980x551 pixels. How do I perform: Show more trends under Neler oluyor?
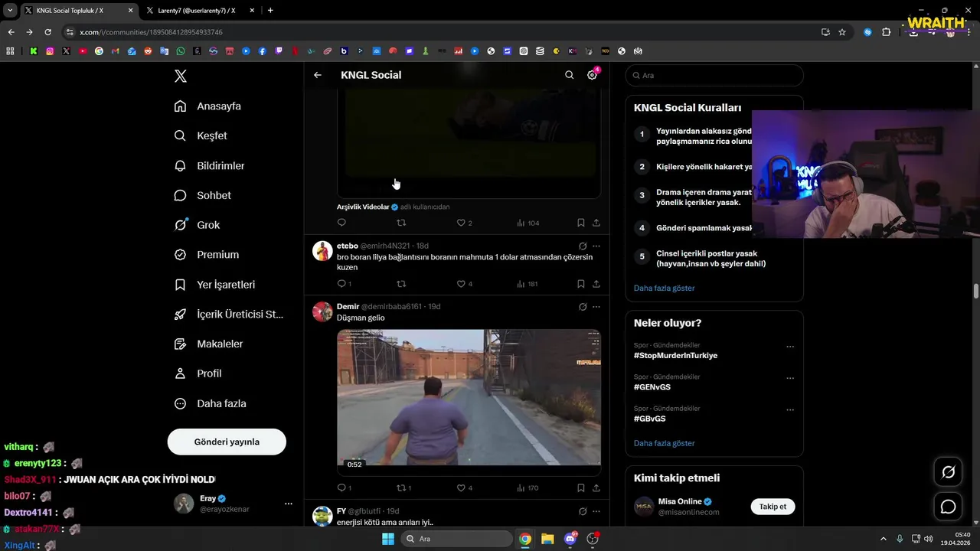(x=664, y=443)
